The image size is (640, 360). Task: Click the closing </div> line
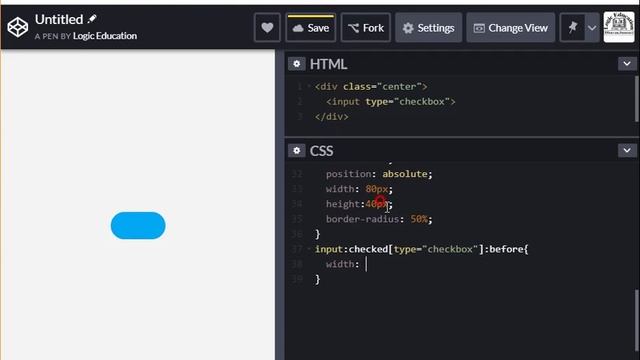coord(331,117)
